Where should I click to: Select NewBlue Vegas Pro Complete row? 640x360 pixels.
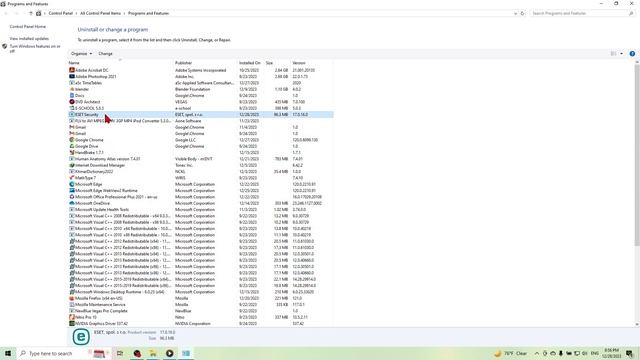point(200,311)
